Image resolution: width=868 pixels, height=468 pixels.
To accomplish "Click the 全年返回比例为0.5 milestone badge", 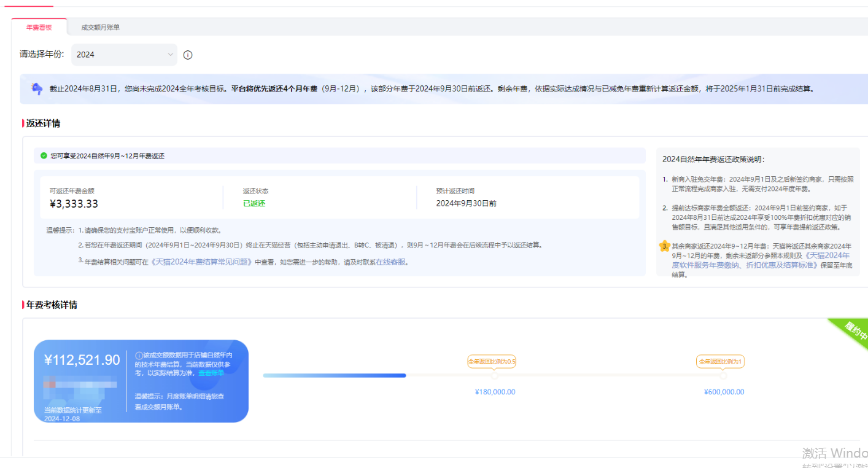I will click(x=492, y=362).
